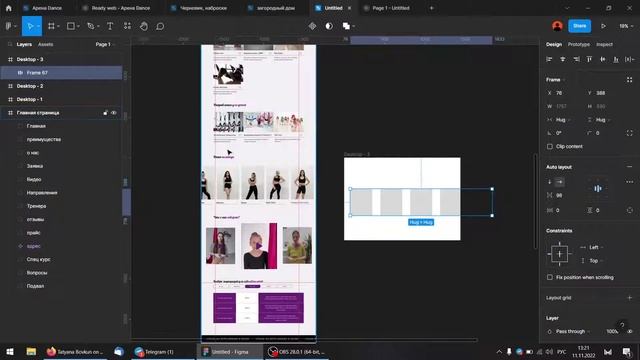Click the Resize to fit icon
This screenshot has height=360, width=640.
click(629, 80)
